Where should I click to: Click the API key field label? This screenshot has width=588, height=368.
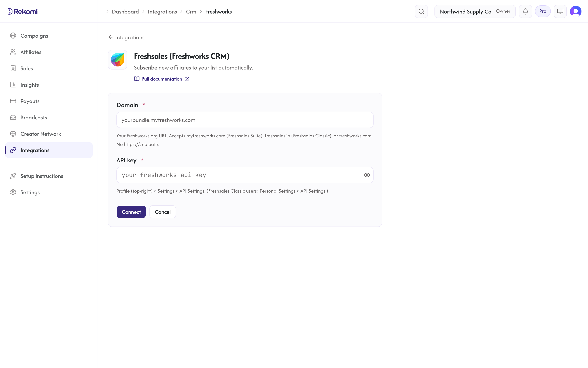pos(126,160)
